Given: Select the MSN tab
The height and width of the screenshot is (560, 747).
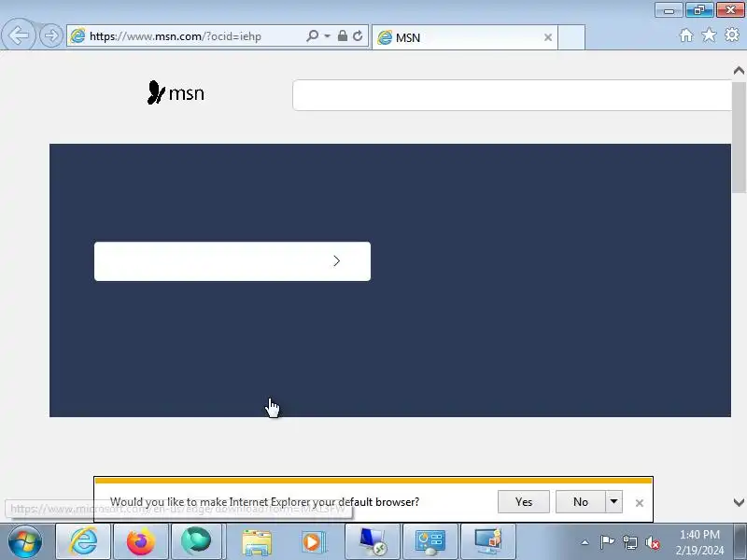Looking at the screenshot, I should [464, 37].
